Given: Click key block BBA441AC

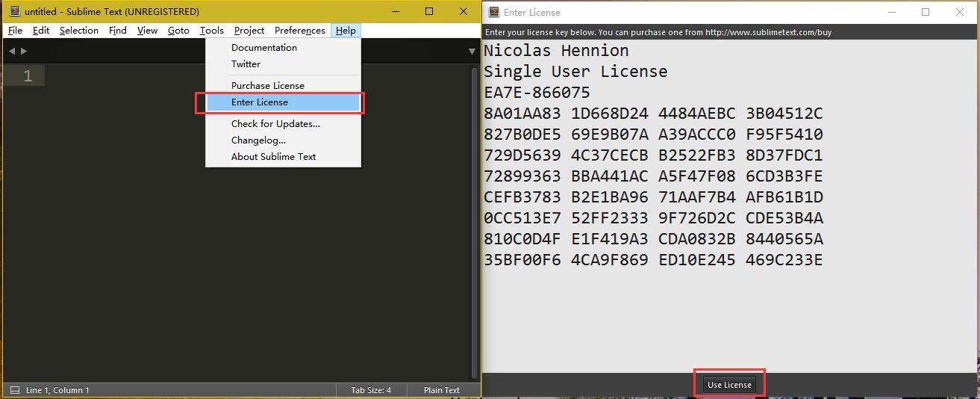Looking at the screenshot, I should (609, 176).
